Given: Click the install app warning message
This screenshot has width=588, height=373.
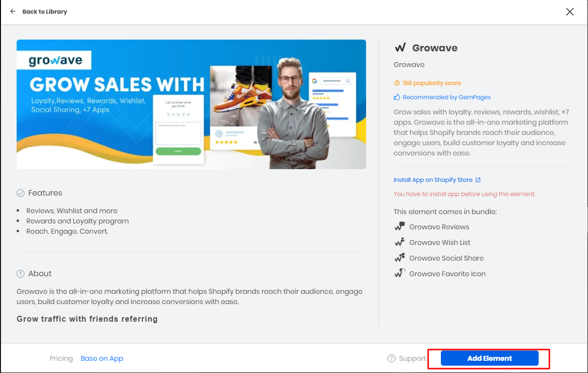Looking at the screenshot, I should tap(464, 194).
